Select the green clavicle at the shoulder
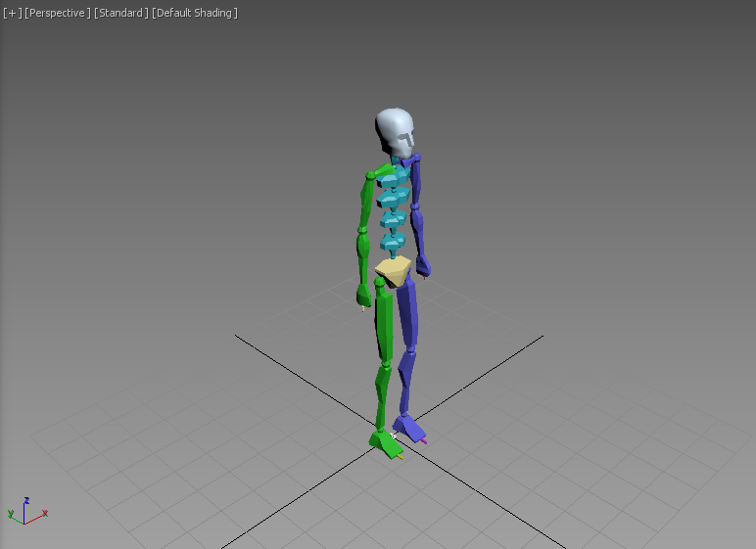Screen dimensions: 756x549 384,170
